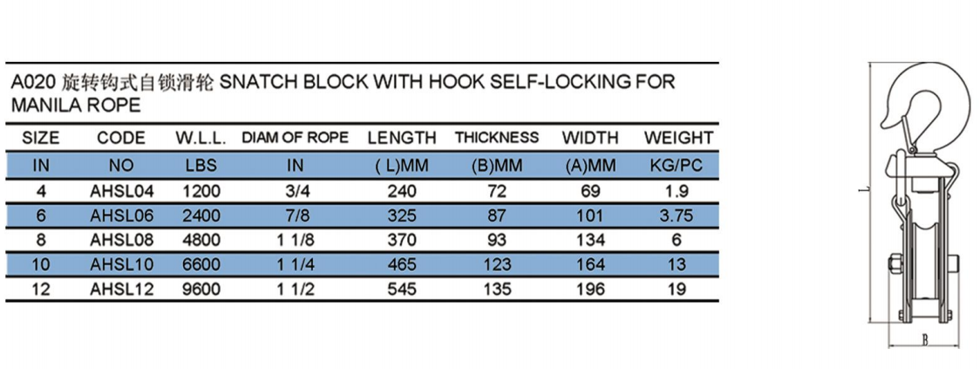Select the AHSL06 code cell
This screenshot has width=980, height=369.
click(x=121, y=215)
